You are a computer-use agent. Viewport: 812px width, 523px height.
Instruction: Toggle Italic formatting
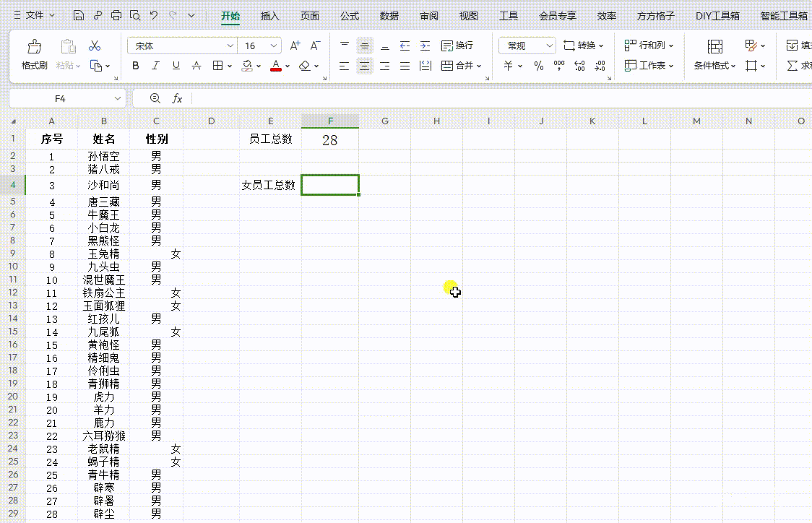pos(155,66)
